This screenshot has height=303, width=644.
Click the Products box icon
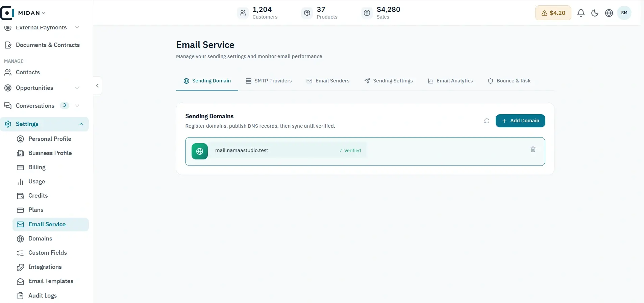307,13
